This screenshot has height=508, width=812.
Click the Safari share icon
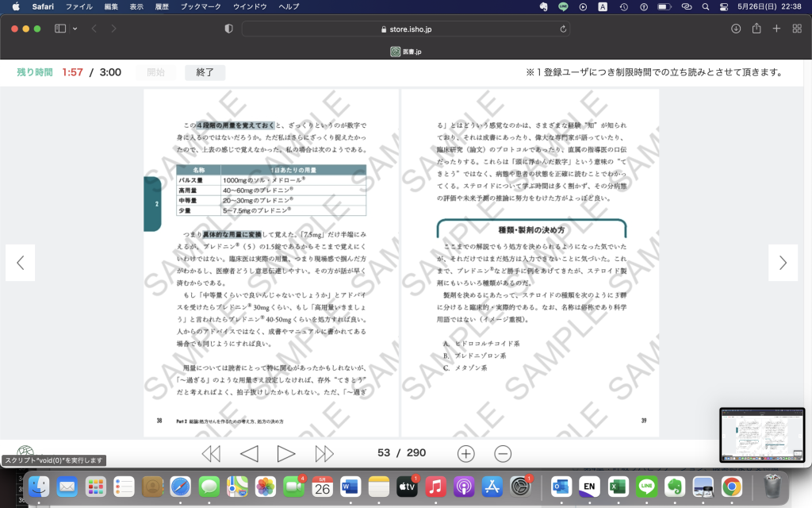coord(756,29)
